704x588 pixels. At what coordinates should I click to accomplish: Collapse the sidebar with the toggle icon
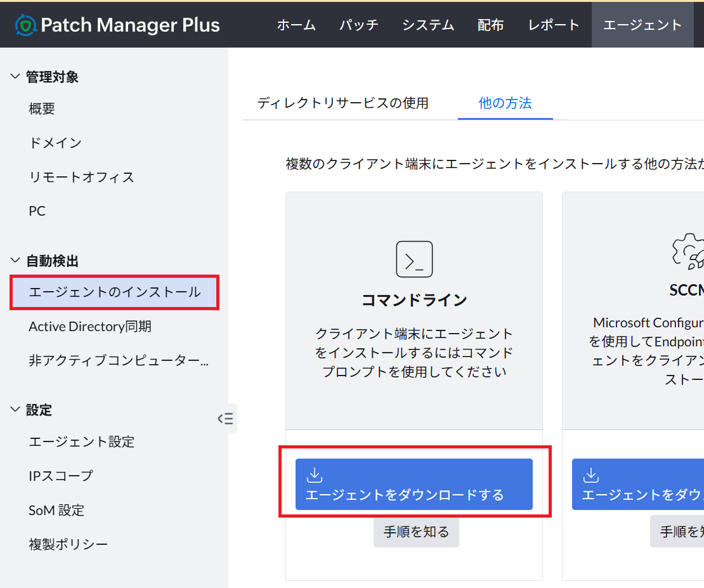click(x=226, y=419)
